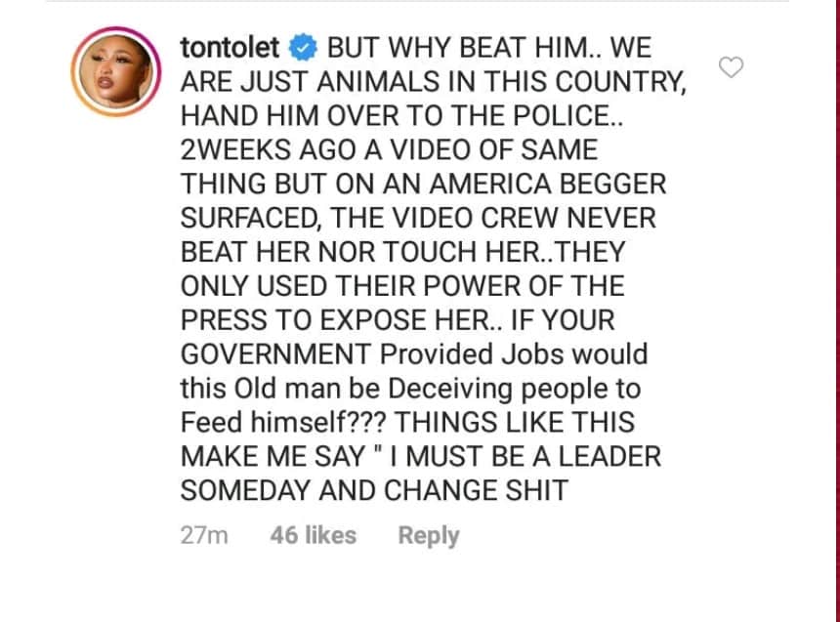The height and width of the screenshot is (622, 840).
Task: View tontolet's story via the gradient ring
Action: coord(115,71)
